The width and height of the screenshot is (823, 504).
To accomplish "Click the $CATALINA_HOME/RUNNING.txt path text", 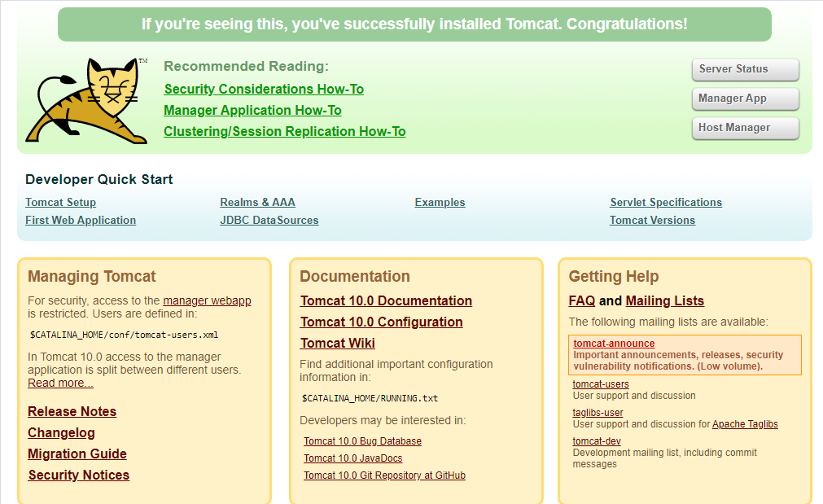I will 370,398.
